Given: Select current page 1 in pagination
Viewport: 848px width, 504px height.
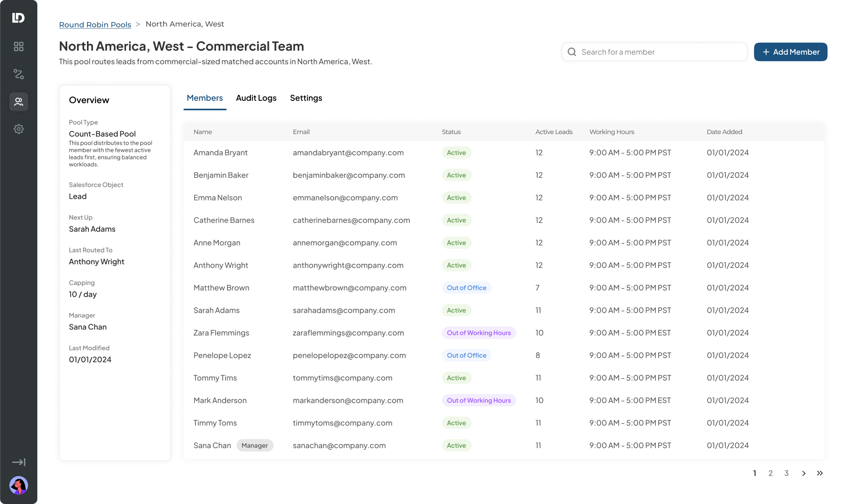Looking at the screenshot, I should [755, 473].
